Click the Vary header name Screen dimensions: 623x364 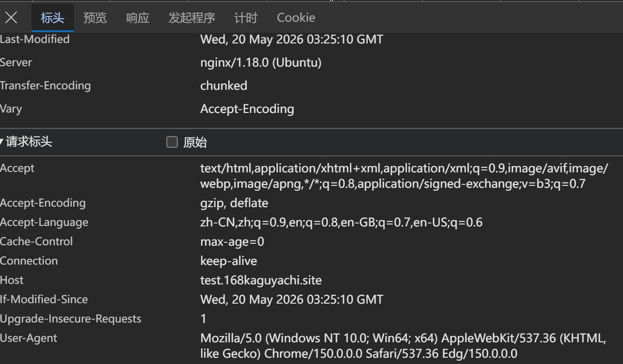[x=11, y=109]
